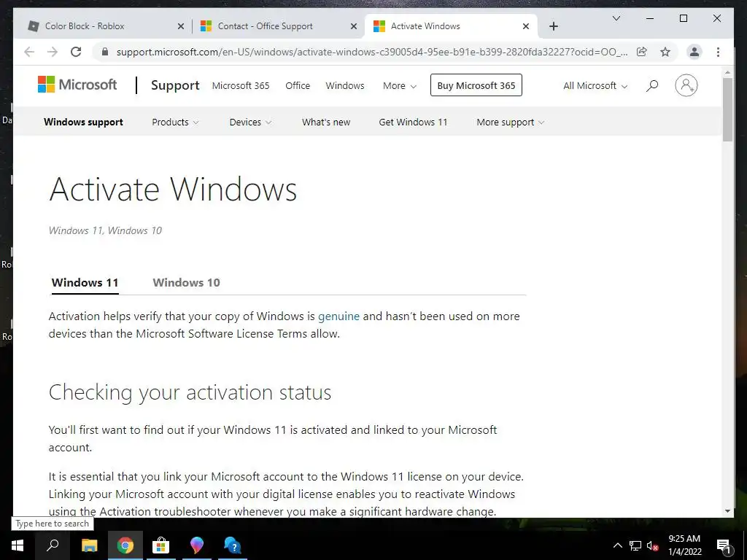
Task: Open the Get Help taskbar icon
Action: click(232, 545)
